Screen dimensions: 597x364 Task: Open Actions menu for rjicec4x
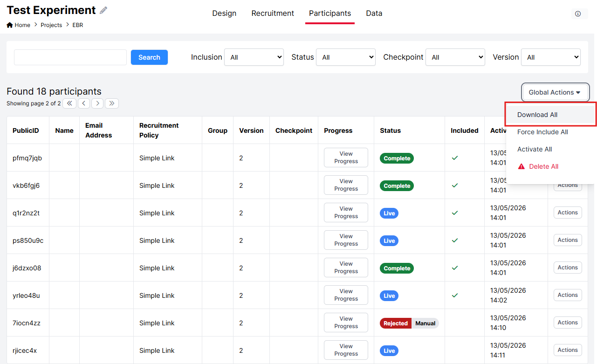[x=568, y=350]
